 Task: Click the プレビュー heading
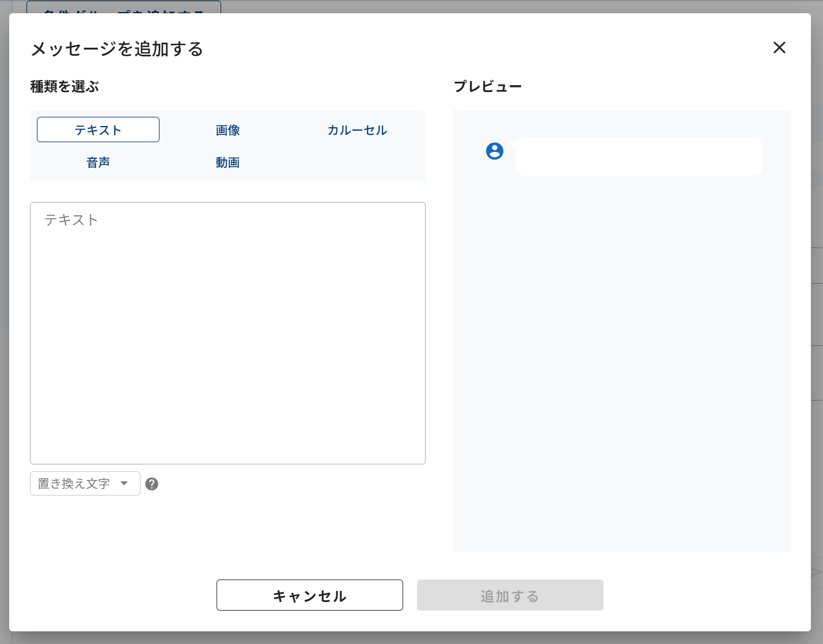[487, 86]
